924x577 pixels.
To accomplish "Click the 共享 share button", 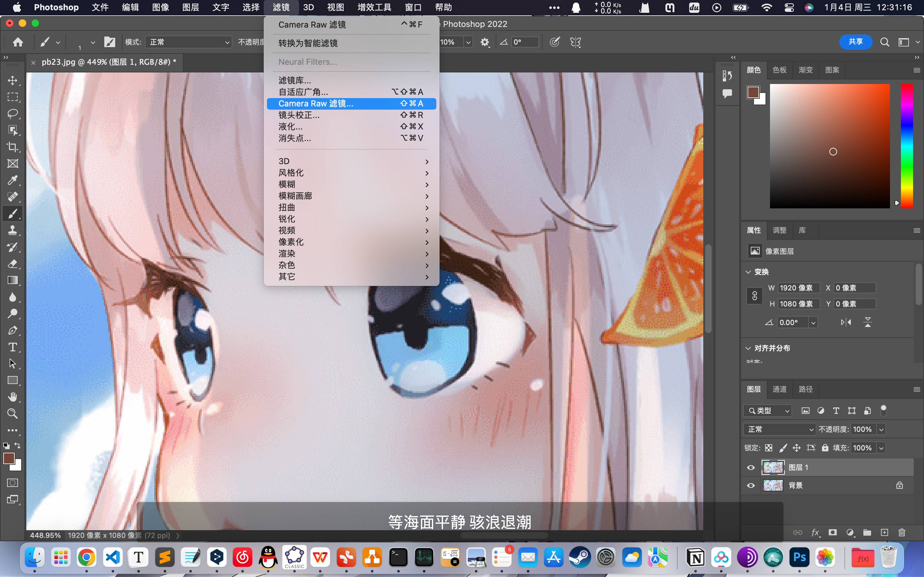I will point(855,42).
